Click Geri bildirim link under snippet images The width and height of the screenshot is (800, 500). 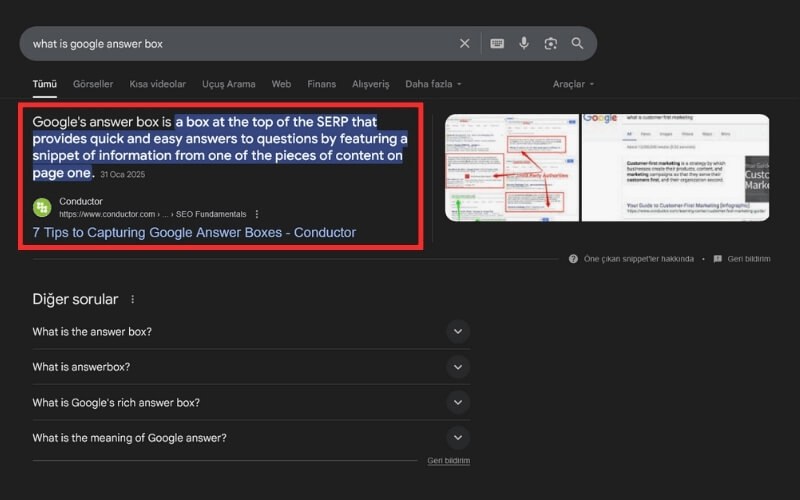coord(748,259)
